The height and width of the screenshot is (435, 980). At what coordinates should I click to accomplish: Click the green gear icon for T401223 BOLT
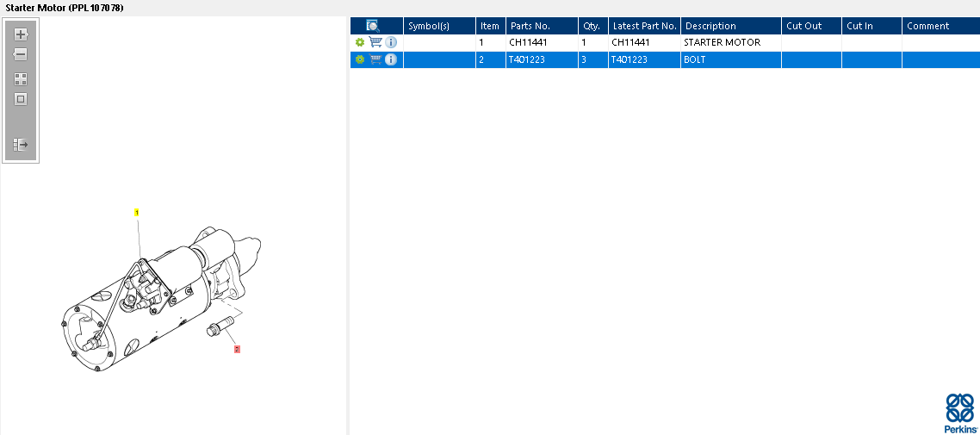pyautogui.click(x=359, y=60)
